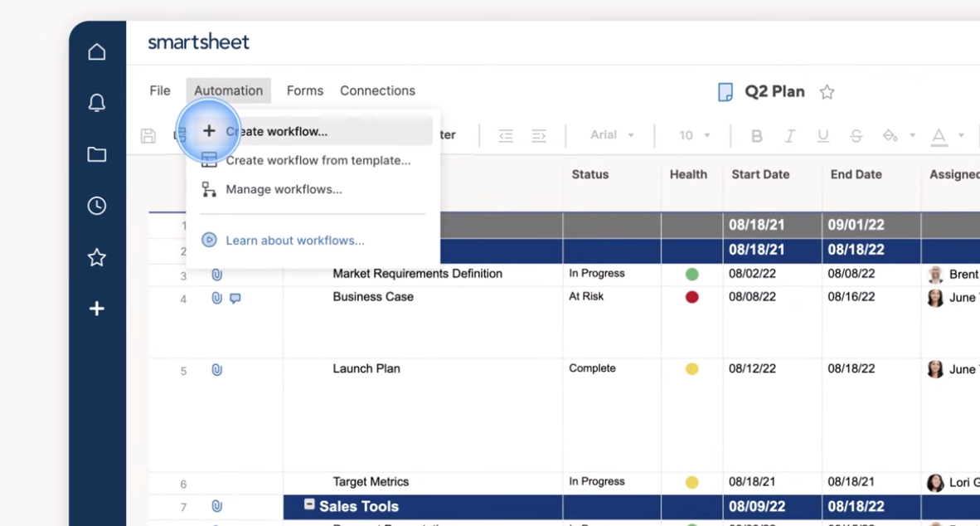Select the Launch Plan cell
This screenshot has width=980, height=526.
[366, 369]
